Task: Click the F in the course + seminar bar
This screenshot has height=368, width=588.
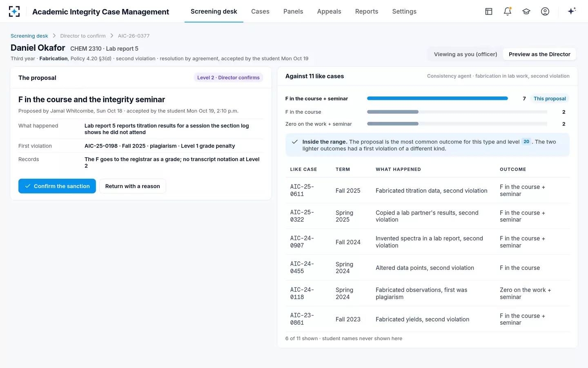Action: (x=437, y=99)
